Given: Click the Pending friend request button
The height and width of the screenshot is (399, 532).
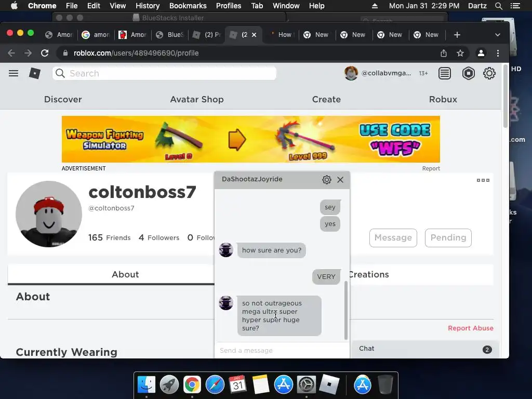Looking at the screenshot, I should pos(448,237).
